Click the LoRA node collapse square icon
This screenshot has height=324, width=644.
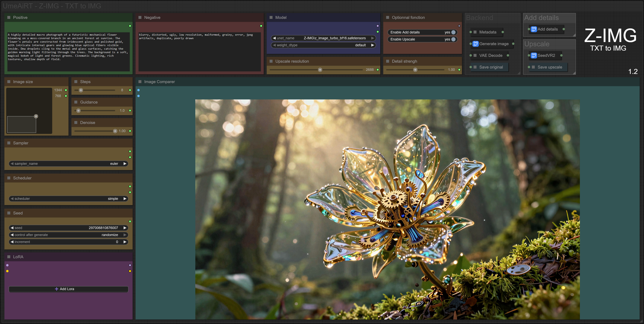pos(9,257)
